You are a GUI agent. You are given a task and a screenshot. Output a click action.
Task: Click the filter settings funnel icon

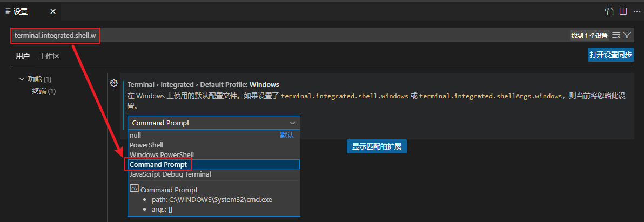click(627, 36)
